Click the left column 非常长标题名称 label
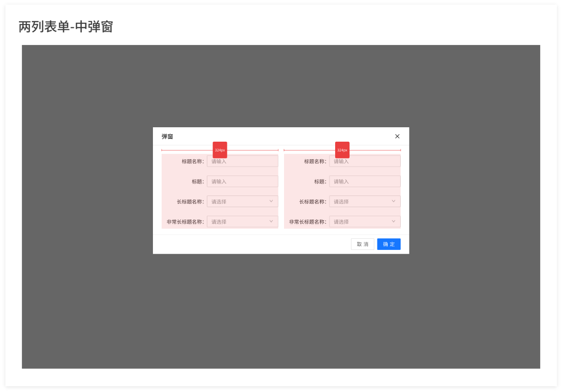This screenshot has width=562, height=392. (185, 222)
